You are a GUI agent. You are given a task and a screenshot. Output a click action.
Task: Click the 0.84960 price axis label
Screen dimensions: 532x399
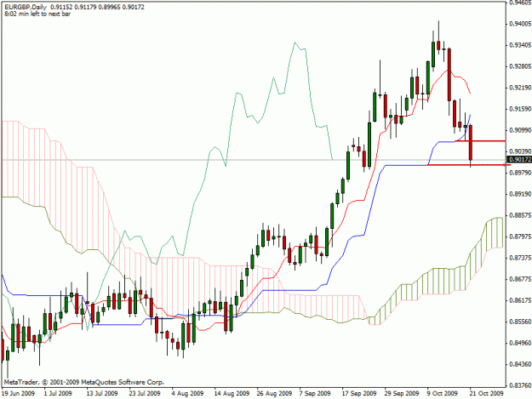tap(520, 343)
